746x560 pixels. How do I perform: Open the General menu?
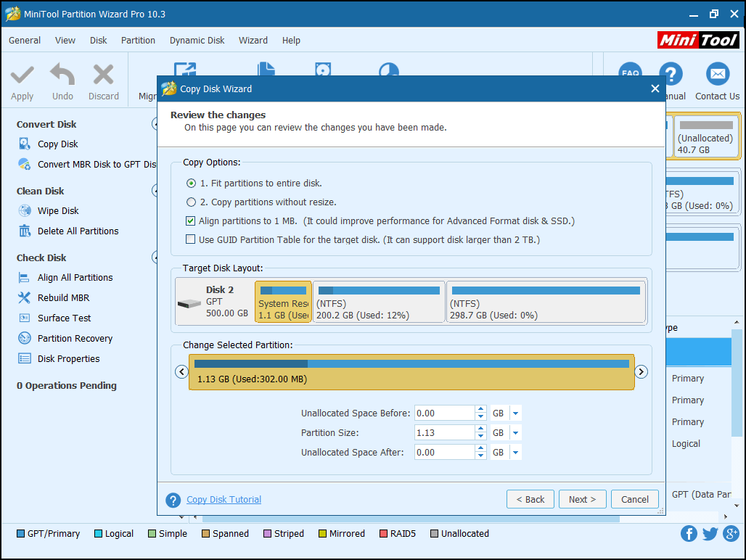[x=25, y=41]
